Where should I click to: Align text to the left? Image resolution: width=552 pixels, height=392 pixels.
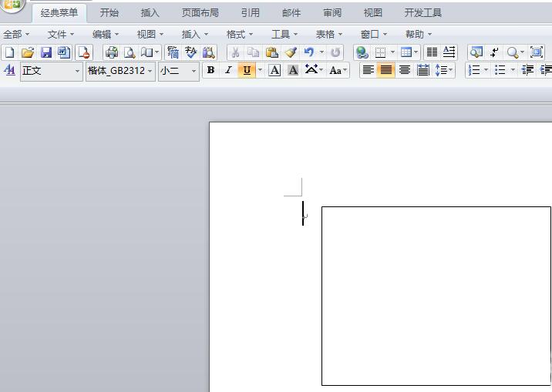pyautogui.click(x=369, y=70)
